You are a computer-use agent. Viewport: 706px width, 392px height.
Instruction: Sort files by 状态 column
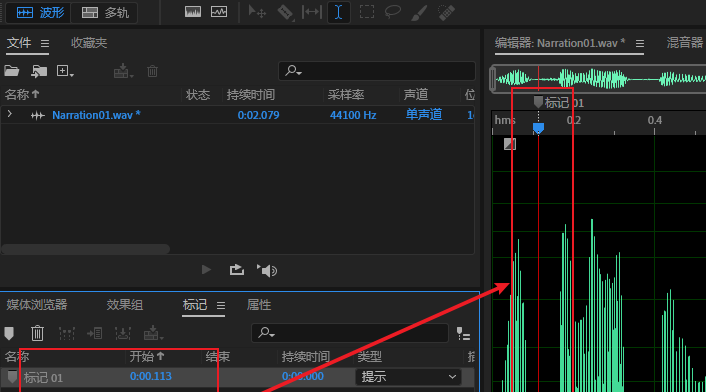[x=198, y=95]
